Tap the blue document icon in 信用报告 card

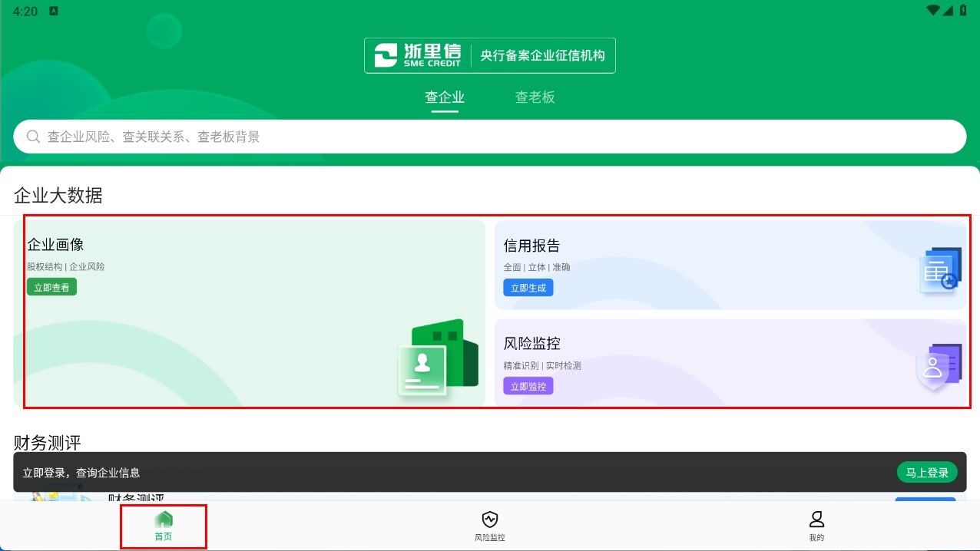coord(940,270)
